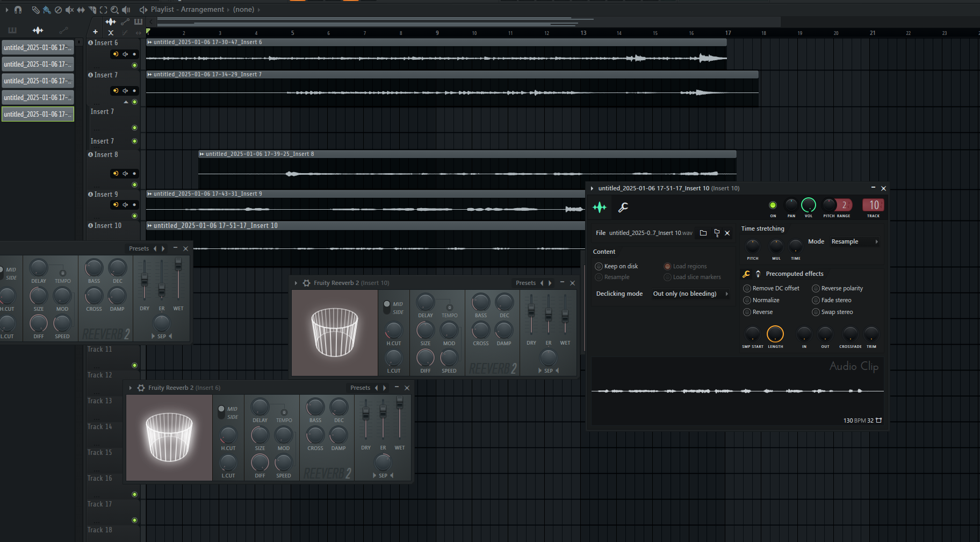Open Presets in Reeverb 2 Insert 10
The width and height of the screenshot is (980, 542).
[x=525, y=283]
